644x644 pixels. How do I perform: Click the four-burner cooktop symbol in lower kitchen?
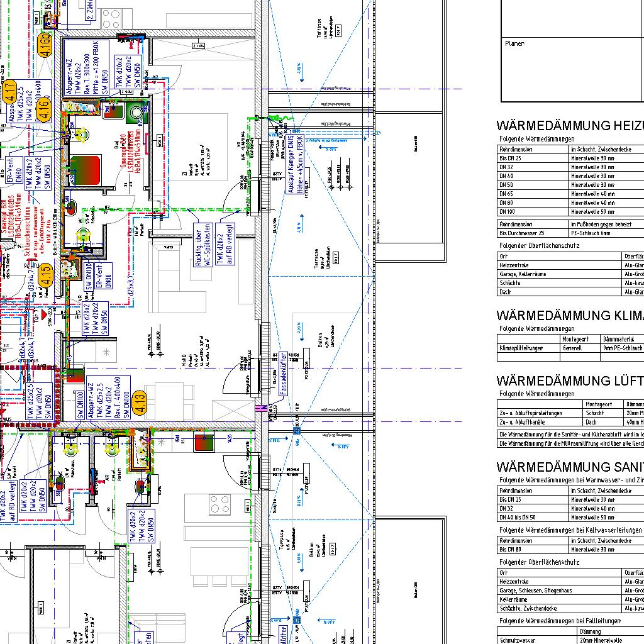219,504
